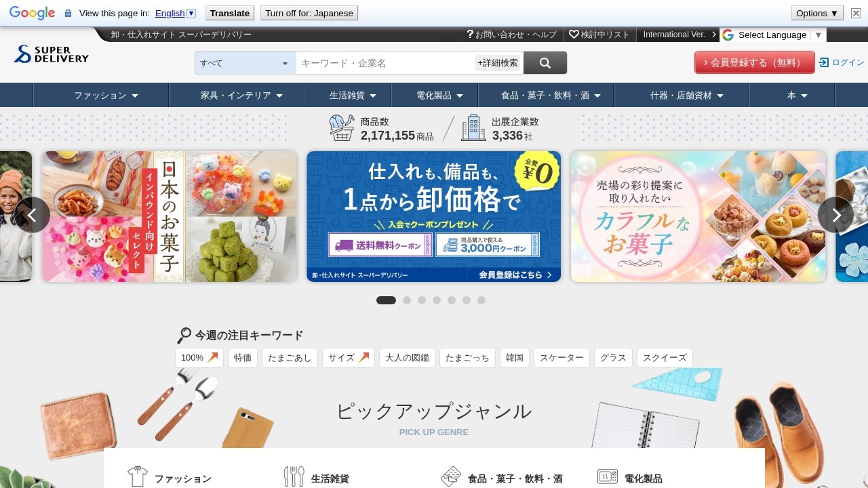Open the translate language dropdown arrow
Viewport: 868px width, 488px height.
pos(191,14)
